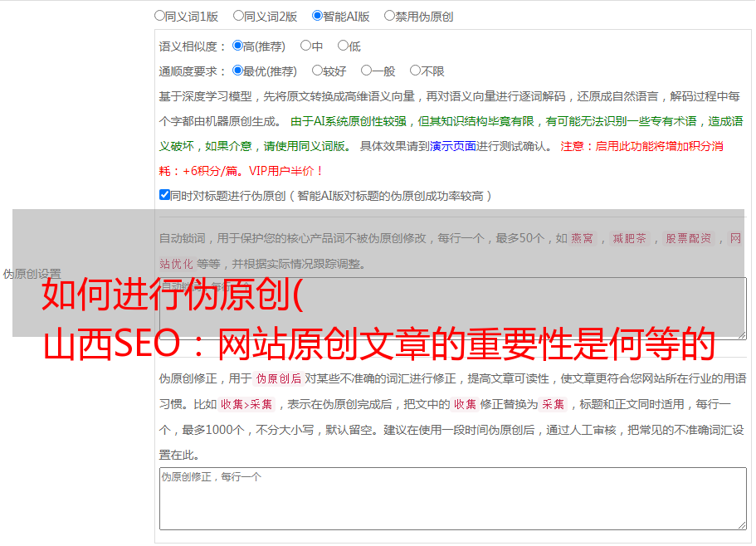Select the 智能AI版 radio button
This screenshot has width=756, height=546.
point(317,16)
